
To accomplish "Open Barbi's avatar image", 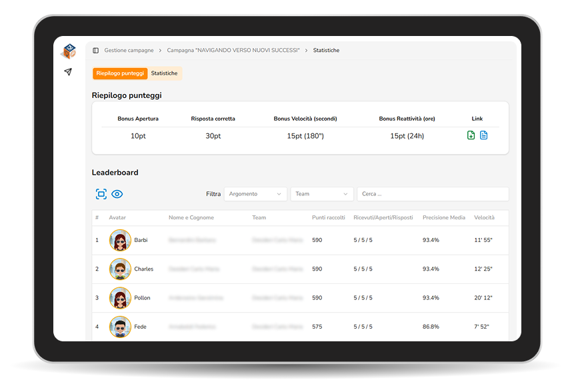I will coord(120,240).
